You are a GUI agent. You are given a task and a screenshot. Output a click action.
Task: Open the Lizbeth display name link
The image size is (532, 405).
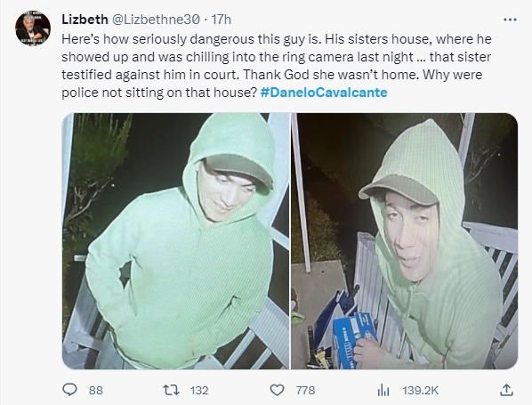coord(85,20)
